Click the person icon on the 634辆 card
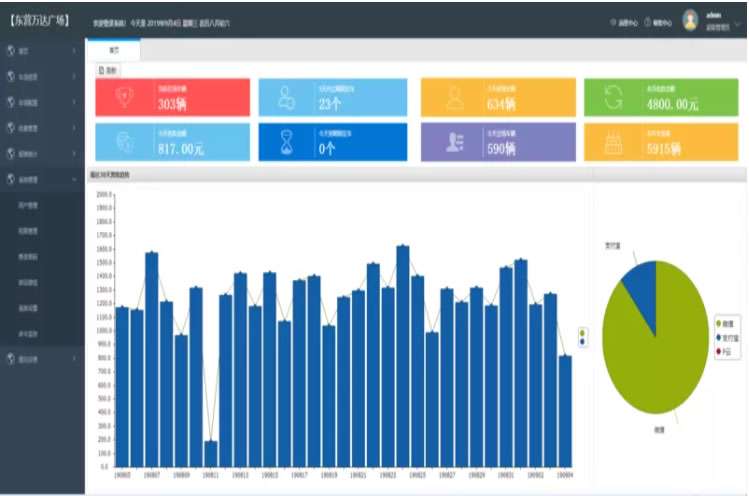This screenshot has width=749, height=496. click(x=454, y=98)
